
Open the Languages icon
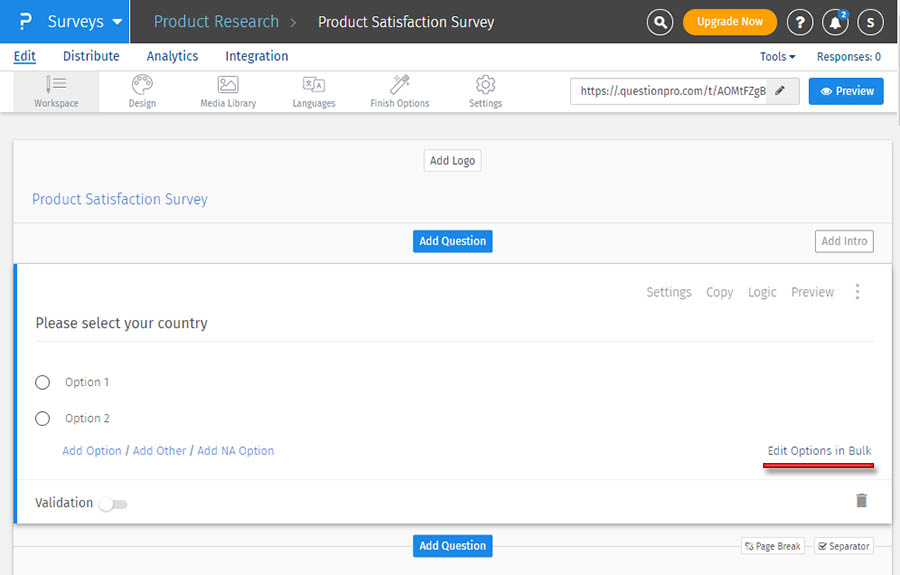tap(314, 85)
